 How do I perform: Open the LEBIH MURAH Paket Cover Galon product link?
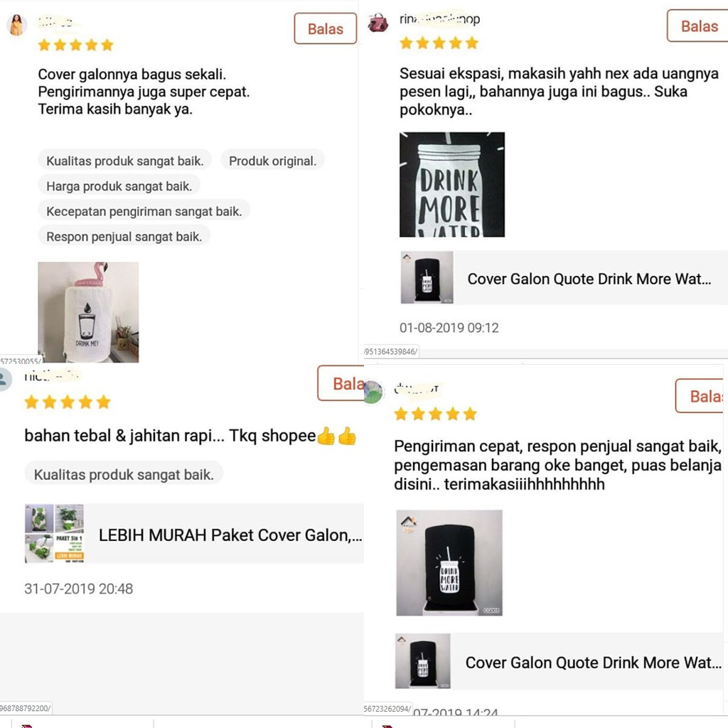click(194, 534)
